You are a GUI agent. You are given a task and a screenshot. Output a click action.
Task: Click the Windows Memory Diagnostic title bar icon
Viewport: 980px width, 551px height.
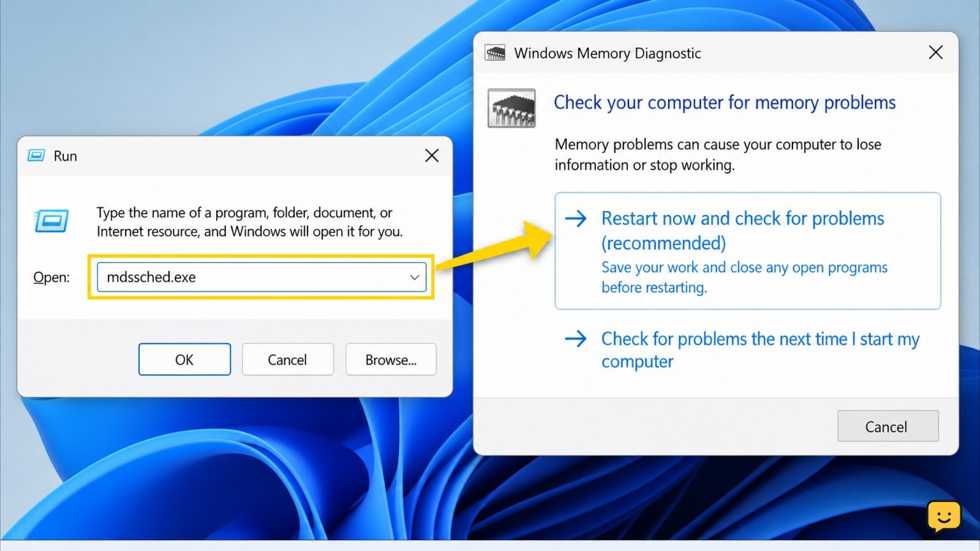point(495,53)
